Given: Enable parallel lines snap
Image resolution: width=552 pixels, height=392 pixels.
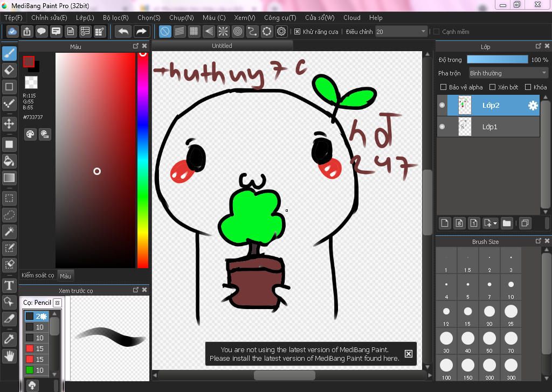Looking at the screenshot, I should click(x=180, y=32).
